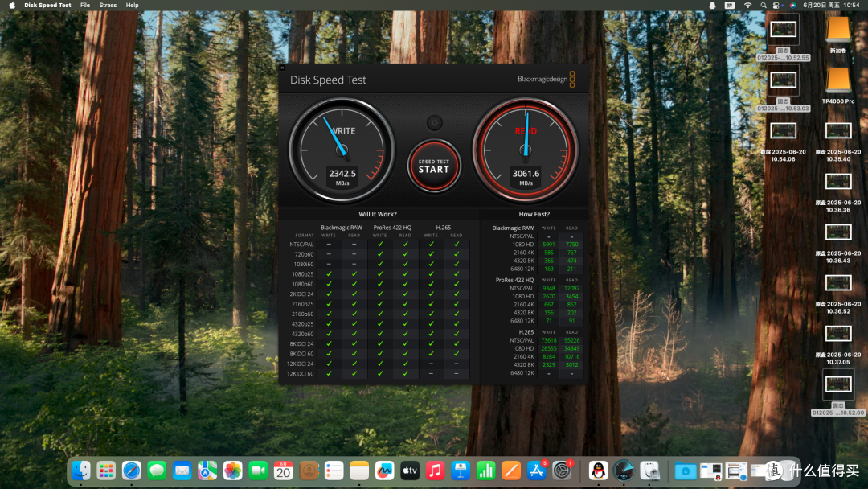Screen dimensions: 868x489
Task: Open Reminders from the dock
Action: coord(334,471)
